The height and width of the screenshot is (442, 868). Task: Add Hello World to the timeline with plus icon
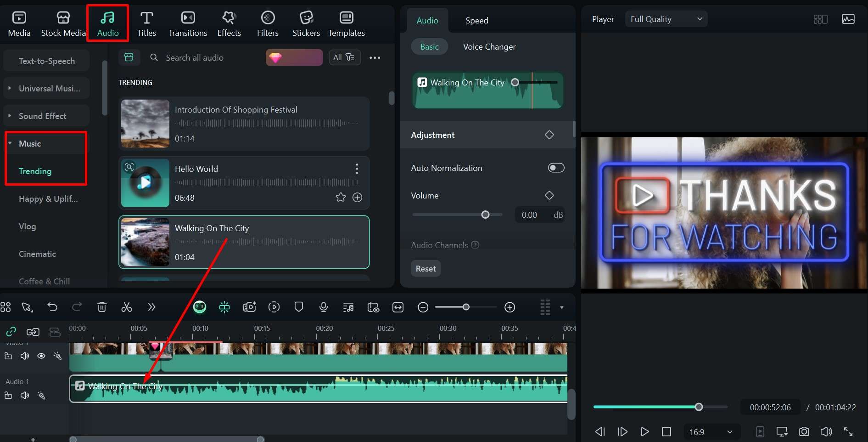(x=357, y=198)
